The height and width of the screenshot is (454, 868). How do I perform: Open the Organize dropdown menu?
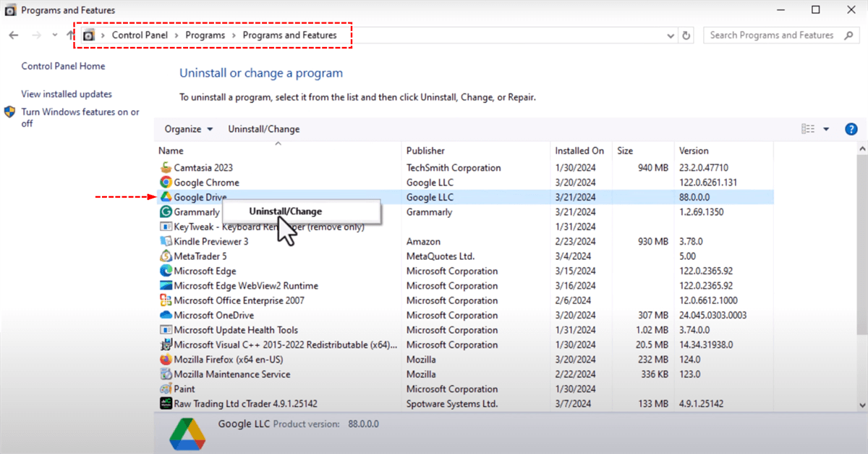pos(189,129)
